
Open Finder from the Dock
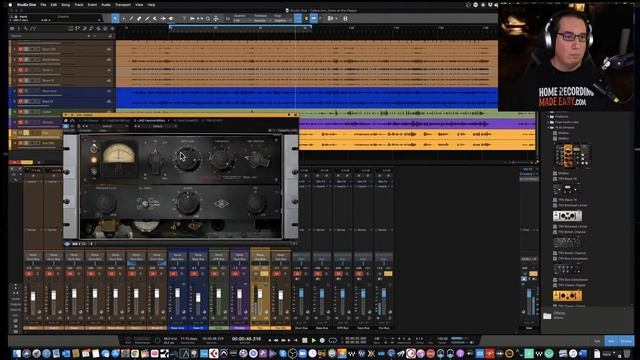pos(17,353)
